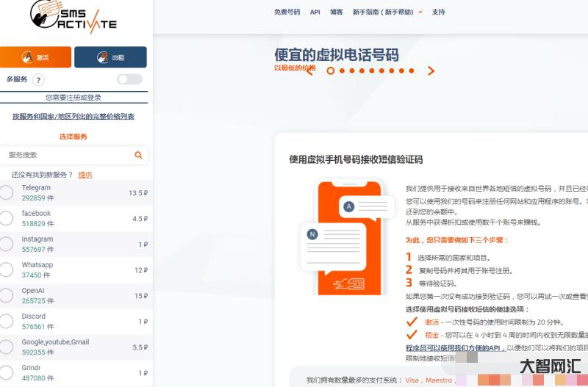Select the OpenAI service circle icon
Viewport: 588px width, 387px height.
[7, 296]
